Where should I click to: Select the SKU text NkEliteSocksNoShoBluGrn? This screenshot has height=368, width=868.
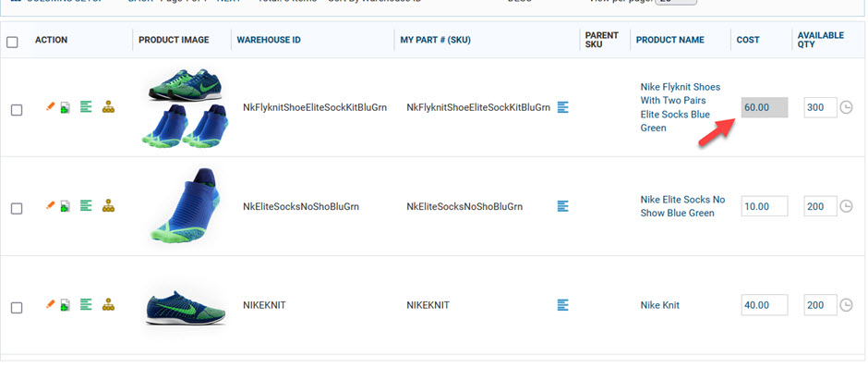[x=464, y=207]
